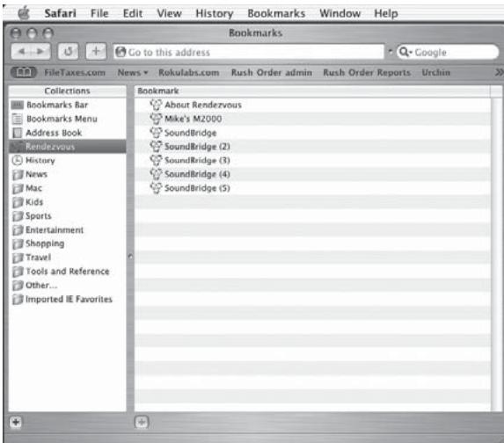The height and width of the screenshot is (443, 504).
Task: Select the Rendezvous collection
Action: 68,147
